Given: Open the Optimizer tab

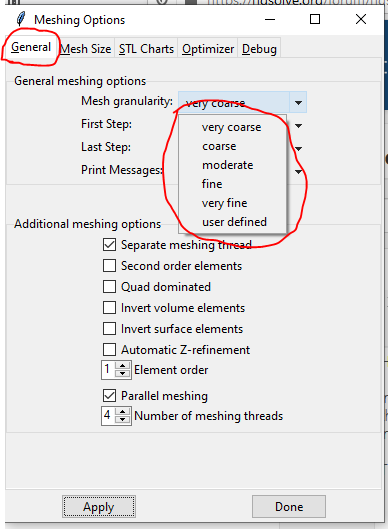Looking at the screenshot, I should [208, 49].
